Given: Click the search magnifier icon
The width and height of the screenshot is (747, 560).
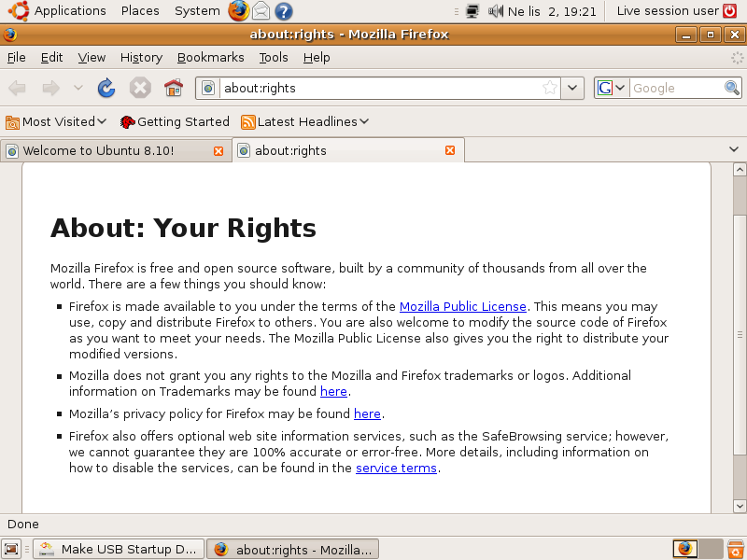Looking at the screenshot, I should pyautogui.click(x=732, y=88).
